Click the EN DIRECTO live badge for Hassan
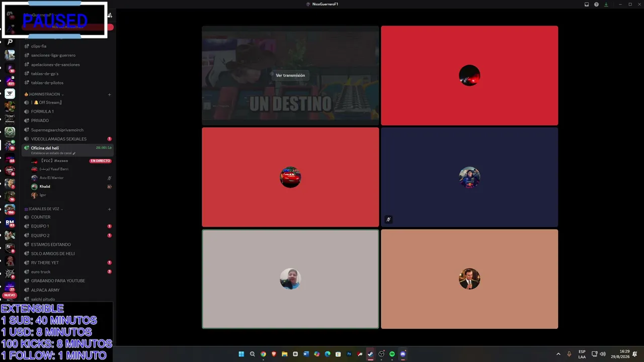The width and height of the screenshot is (644, 362). (100, 161)
